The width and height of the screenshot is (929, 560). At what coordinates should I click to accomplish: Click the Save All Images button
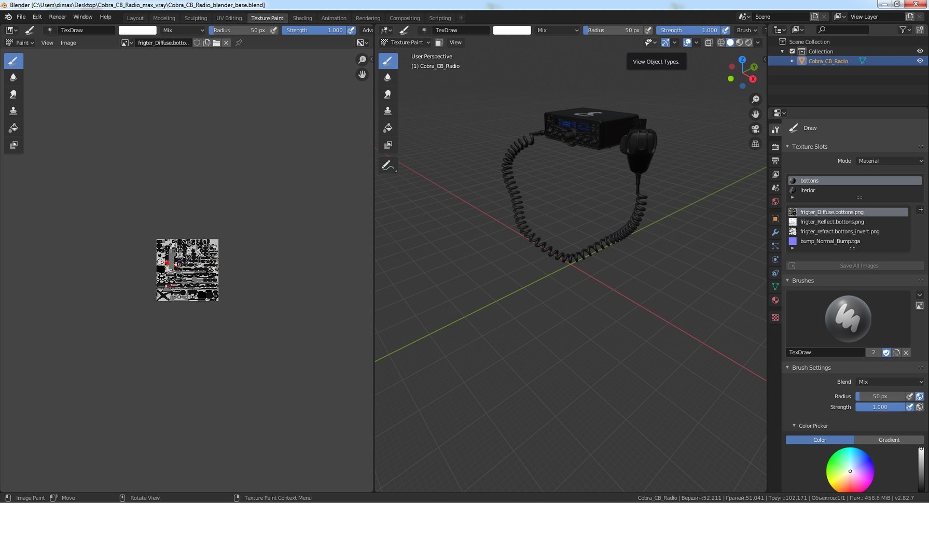click(x=855, y=266)
